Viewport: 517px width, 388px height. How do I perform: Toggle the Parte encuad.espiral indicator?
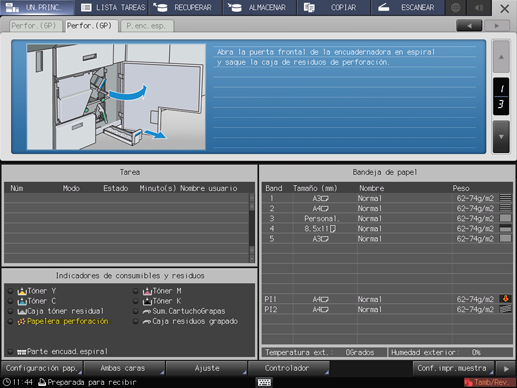coord(10,352)
